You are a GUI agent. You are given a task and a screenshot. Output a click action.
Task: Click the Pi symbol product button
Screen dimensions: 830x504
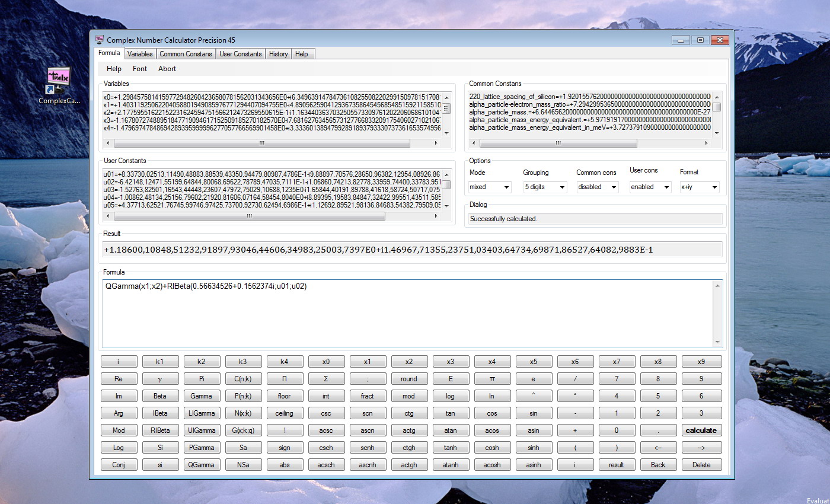point(285,379)
